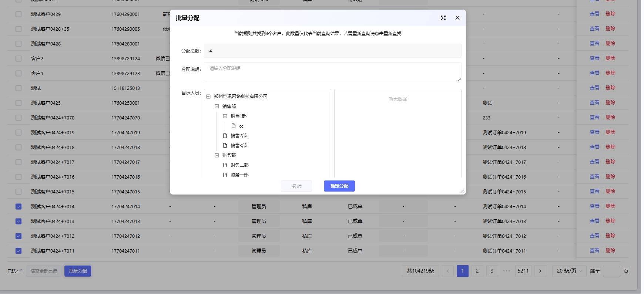Screen dimensions: 644x294
Task: Click the 财务一部 file icon
Action: (225, 175)
